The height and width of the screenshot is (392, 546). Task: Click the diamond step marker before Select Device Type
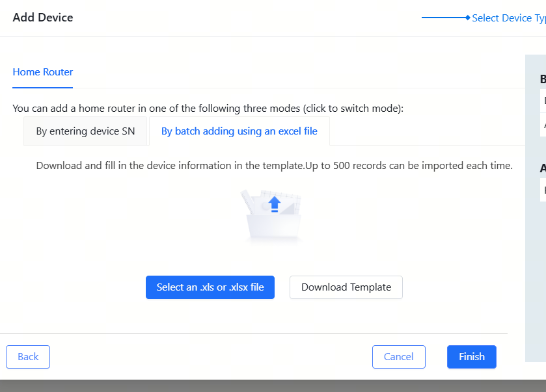point(467,18)
